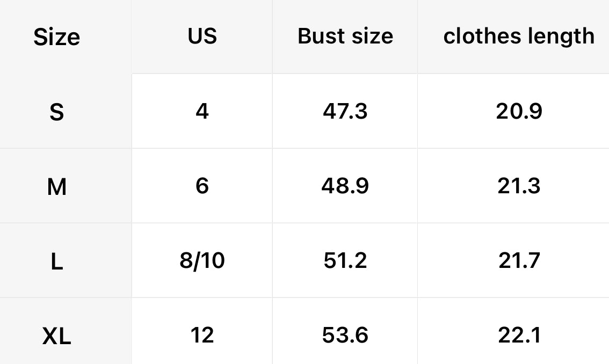The image size is (609, 364).
Task: Choose the L size row label
Action: tap(56, 262)
